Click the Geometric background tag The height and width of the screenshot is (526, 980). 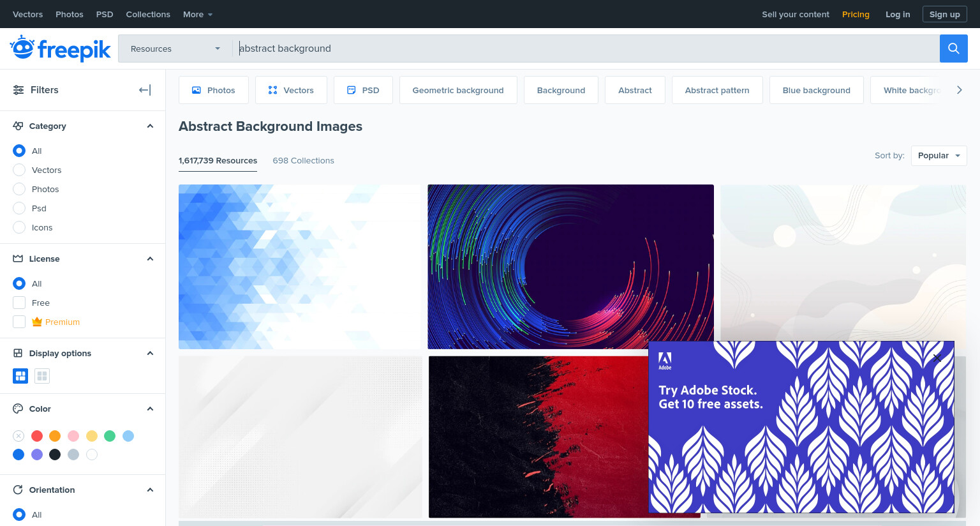458,90
